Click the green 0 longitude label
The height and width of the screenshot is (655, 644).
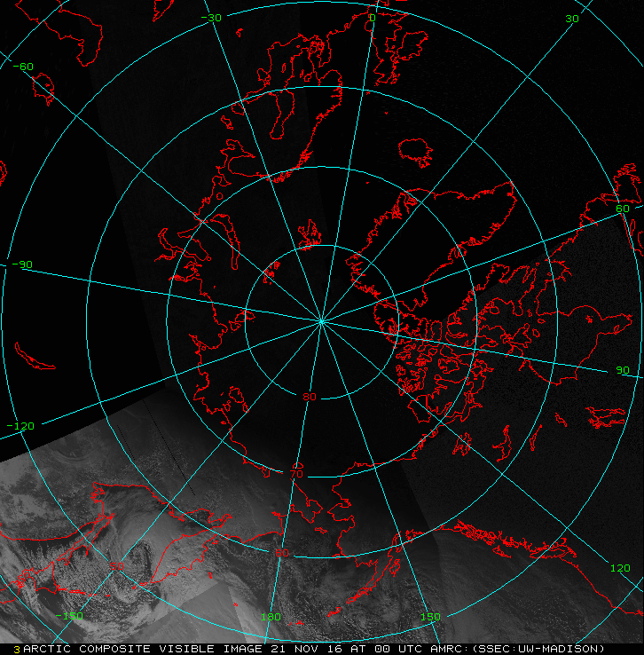point(373,18)
